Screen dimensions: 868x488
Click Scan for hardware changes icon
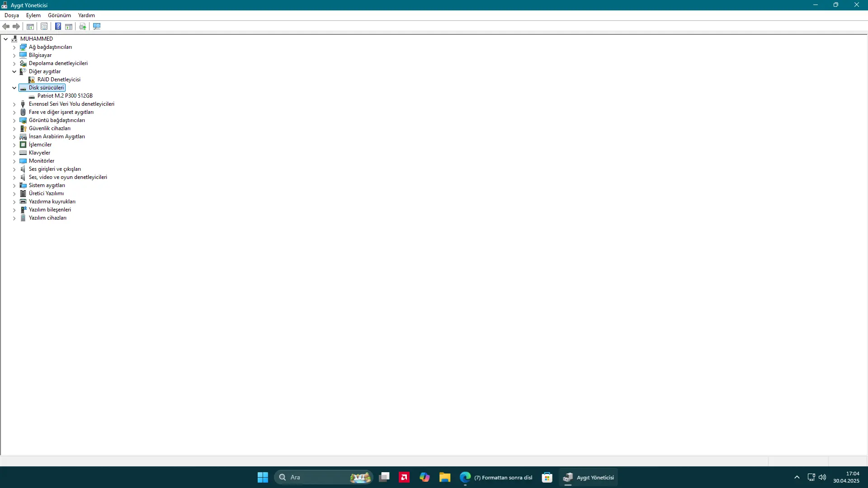97,26
